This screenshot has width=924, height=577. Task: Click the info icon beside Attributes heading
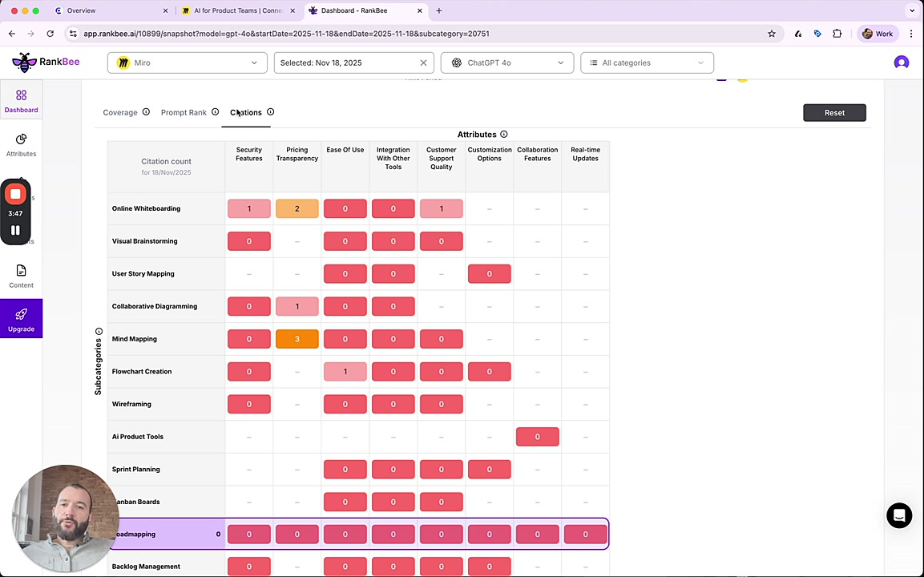[x=503, y=135]
